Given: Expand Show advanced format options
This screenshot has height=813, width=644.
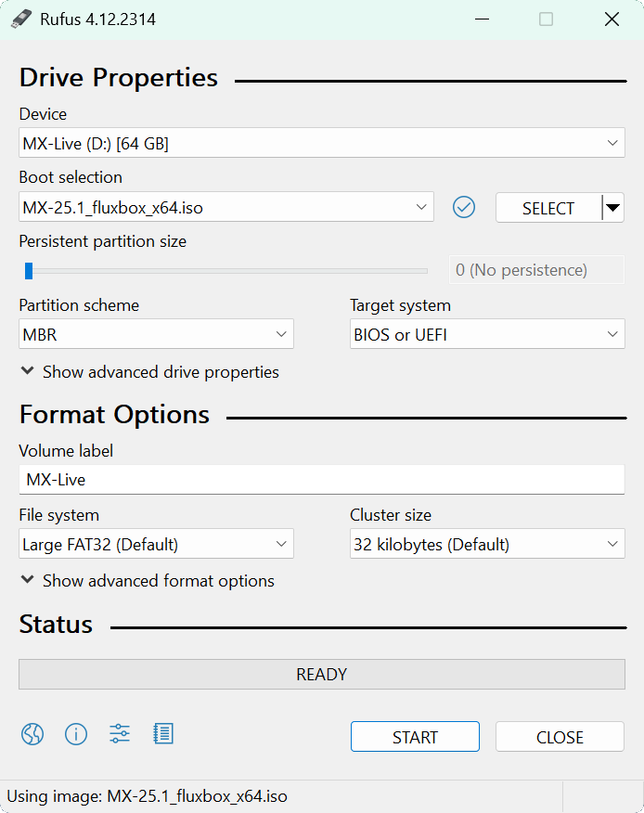Looking at the screenshot, I should tap(148, 581).
